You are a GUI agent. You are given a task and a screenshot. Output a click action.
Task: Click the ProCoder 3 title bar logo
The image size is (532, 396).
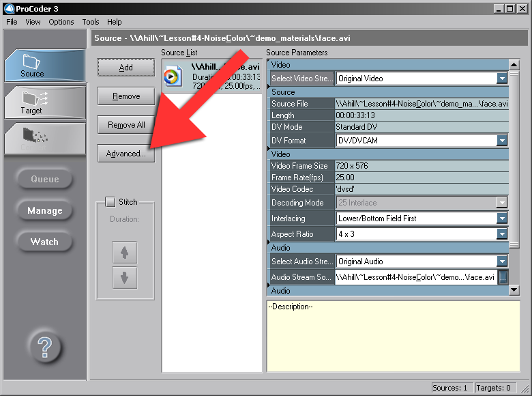(x=9, y=8)
